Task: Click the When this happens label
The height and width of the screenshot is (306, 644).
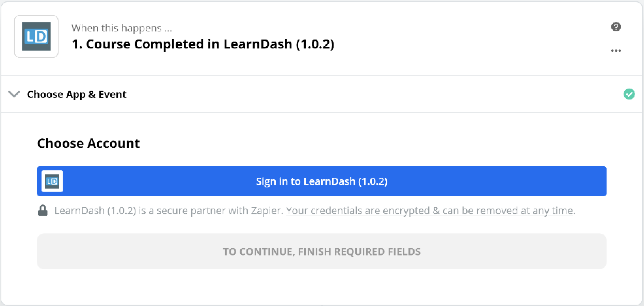Action: pyautogui.click(x=122, y=28)
